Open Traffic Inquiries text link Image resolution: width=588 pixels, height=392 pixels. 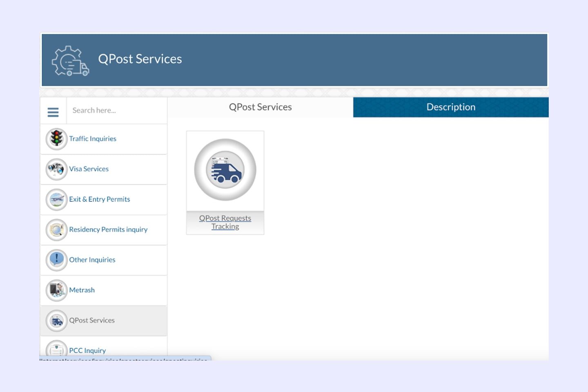tap(93, 139)
